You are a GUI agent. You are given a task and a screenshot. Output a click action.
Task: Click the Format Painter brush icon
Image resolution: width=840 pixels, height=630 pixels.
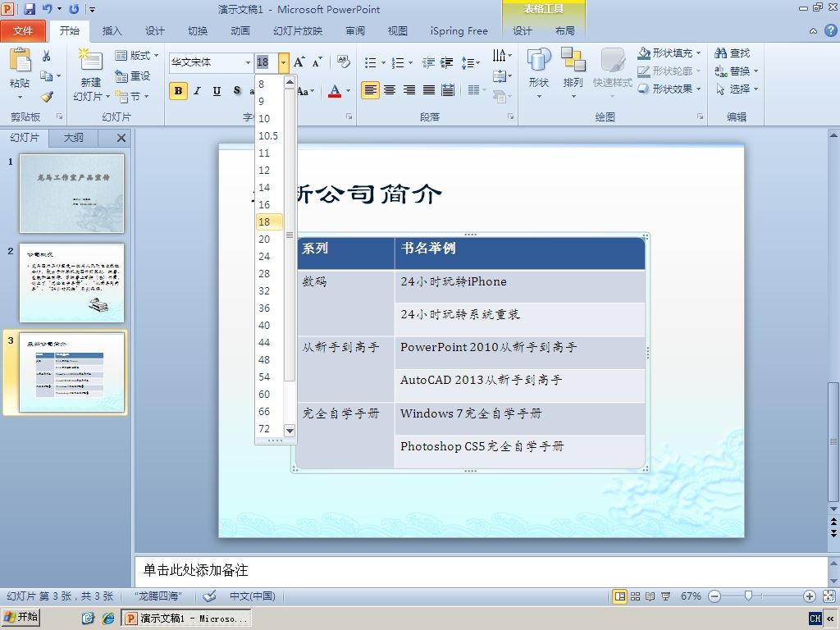tap(47, 97)
